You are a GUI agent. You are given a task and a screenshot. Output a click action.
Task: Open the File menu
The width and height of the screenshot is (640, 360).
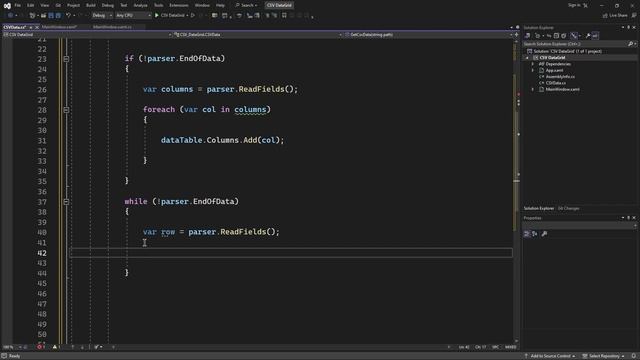coord(18,5)
